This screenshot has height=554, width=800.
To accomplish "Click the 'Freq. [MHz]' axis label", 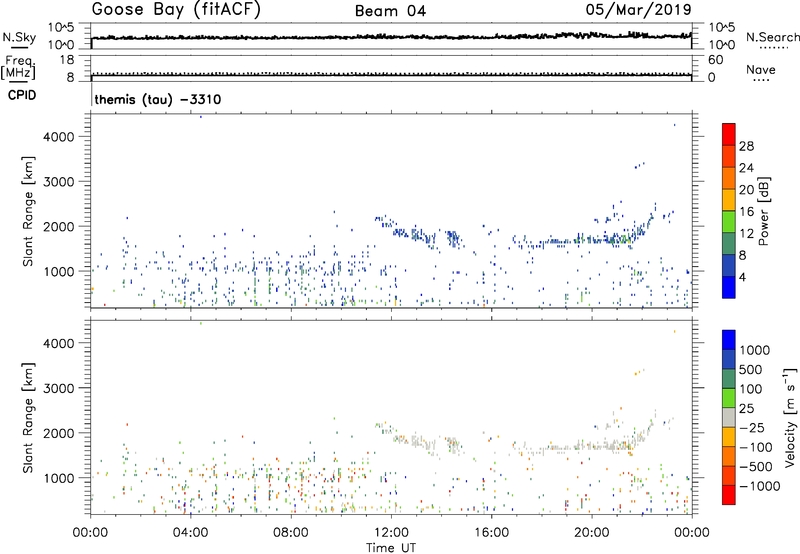I will pos(18,68).
